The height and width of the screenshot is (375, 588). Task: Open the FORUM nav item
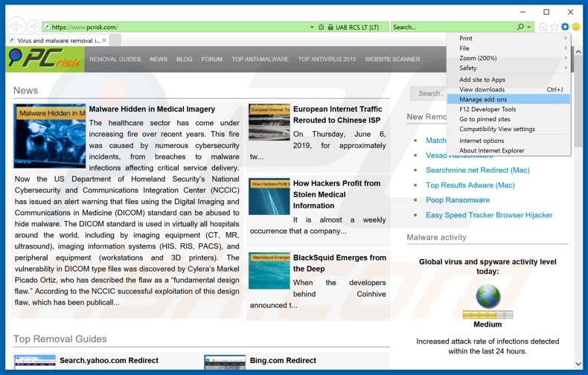click(212, 60)
